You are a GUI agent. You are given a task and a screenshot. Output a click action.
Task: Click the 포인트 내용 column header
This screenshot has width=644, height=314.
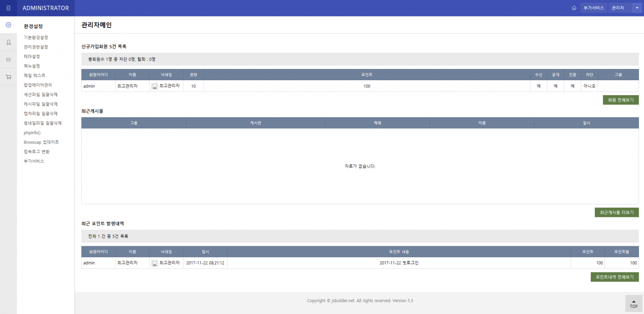pyautogui.click(x=399, y=252)
